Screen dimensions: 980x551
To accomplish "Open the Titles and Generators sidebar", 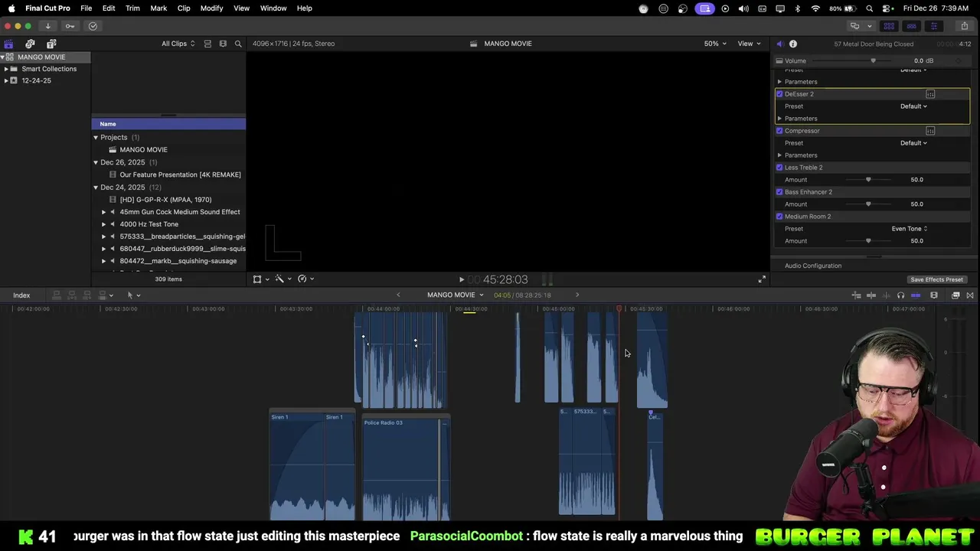I will (x=51, y=44).
